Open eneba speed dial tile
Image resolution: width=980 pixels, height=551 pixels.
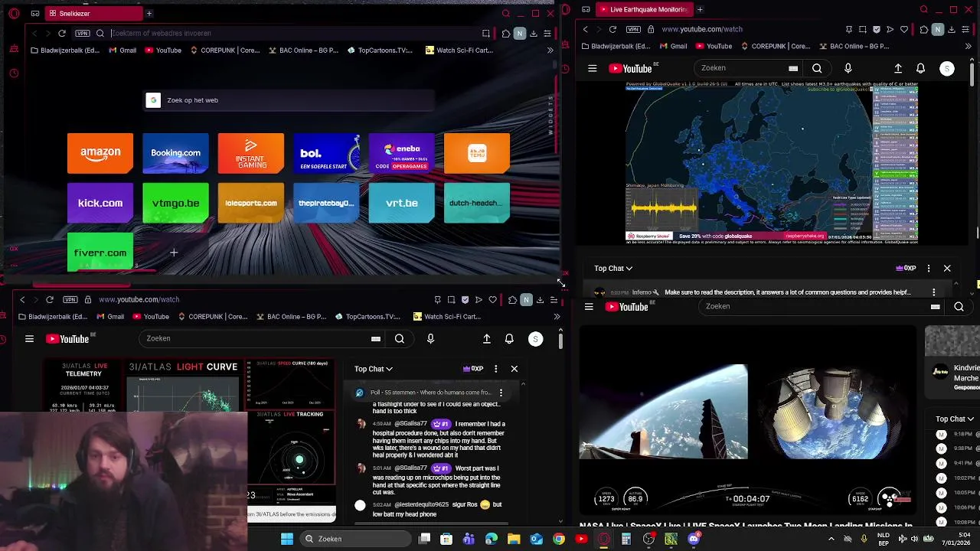tap(402, 153)
